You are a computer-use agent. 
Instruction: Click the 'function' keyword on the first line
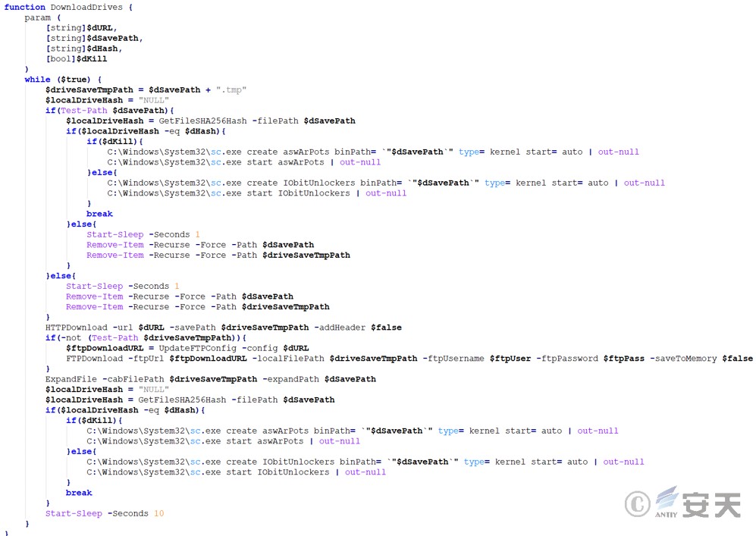24,8
